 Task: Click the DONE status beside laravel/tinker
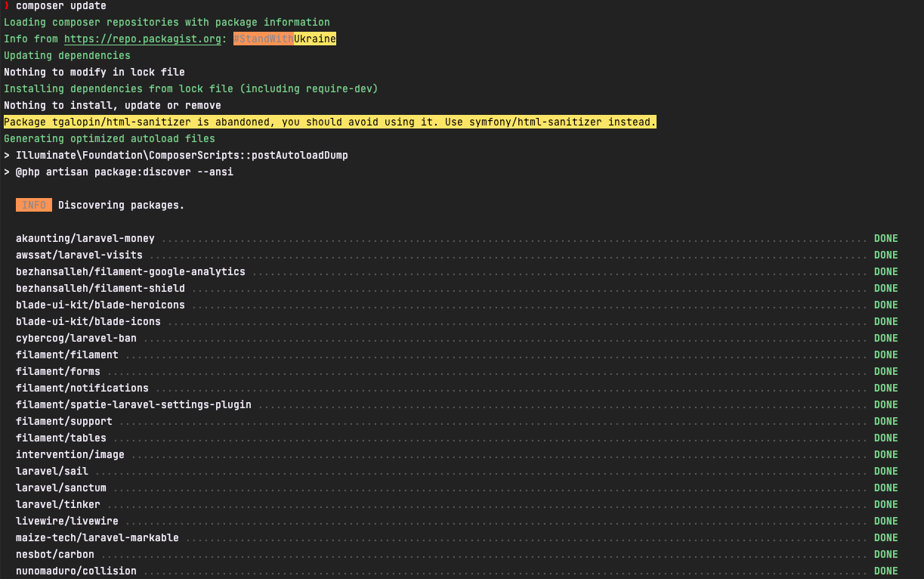[x=885, y=504]
